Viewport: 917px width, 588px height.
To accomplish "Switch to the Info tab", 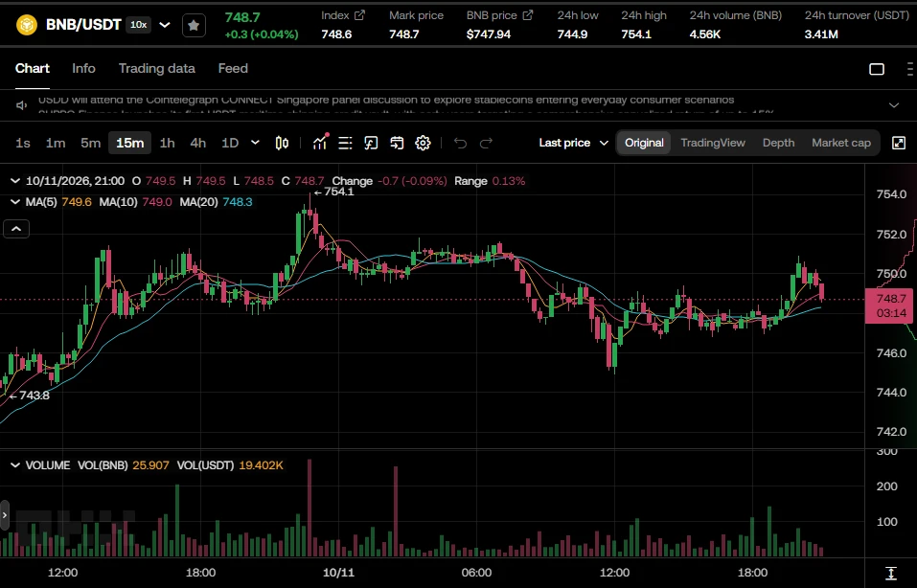I will pyautogui.click(x=83, y=68).
